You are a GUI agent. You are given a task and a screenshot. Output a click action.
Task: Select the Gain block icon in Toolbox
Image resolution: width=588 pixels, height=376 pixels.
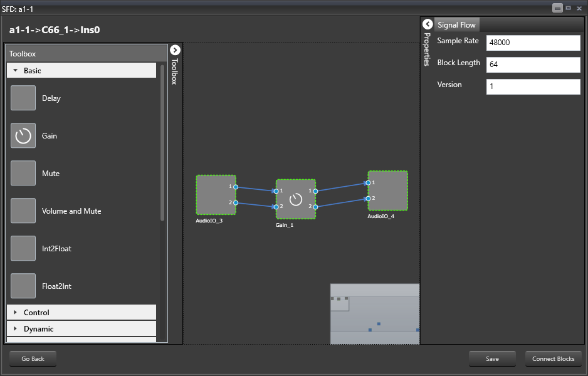(x=23, y=135)
